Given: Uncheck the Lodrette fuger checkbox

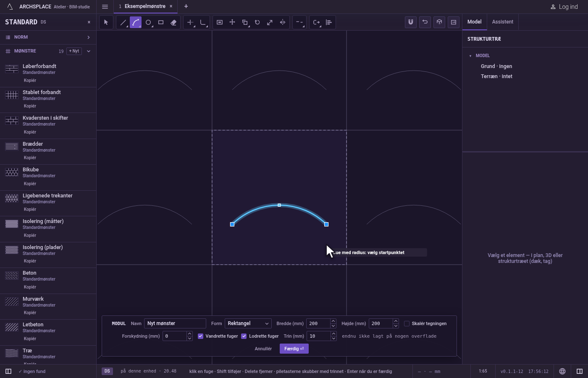Looking at the screenshot, I should [244, 336].
